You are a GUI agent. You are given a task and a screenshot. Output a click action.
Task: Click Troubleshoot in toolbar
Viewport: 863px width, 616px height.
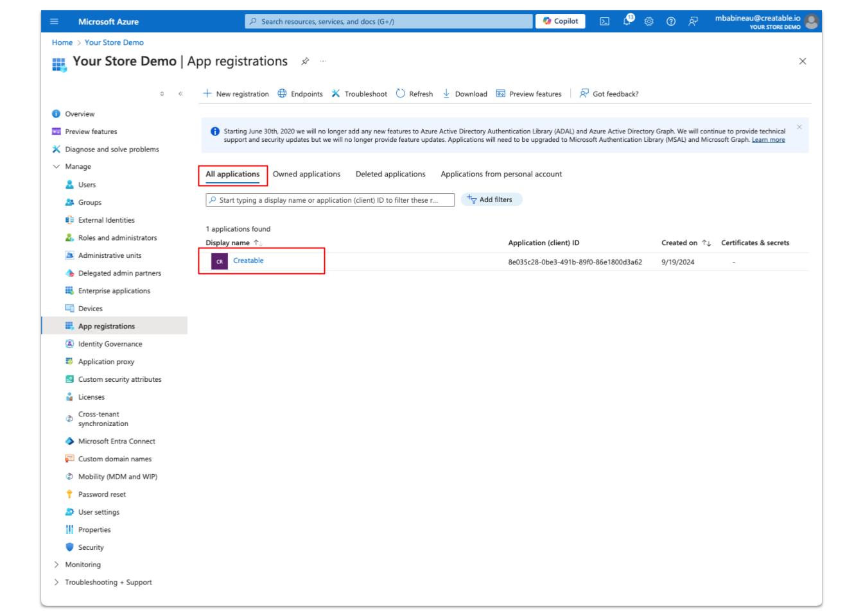[x=359, y=94]
